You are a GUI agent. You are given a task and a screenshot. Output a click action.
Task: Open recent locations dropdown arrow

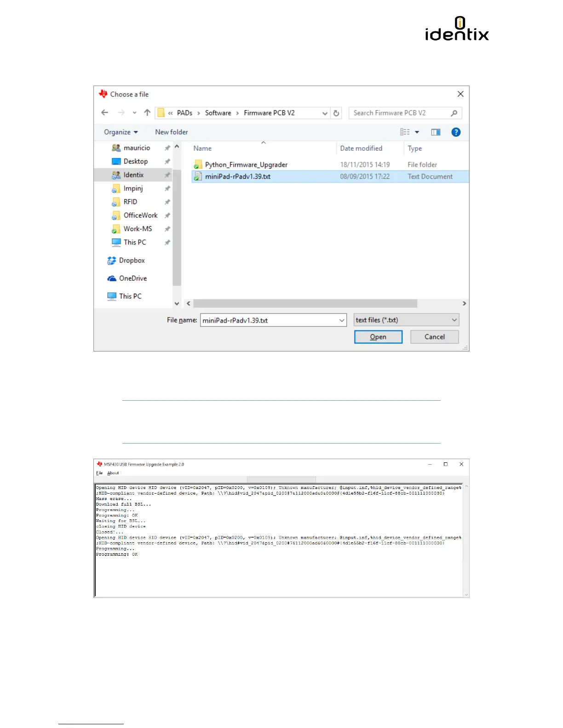click(x=134, y=113)
